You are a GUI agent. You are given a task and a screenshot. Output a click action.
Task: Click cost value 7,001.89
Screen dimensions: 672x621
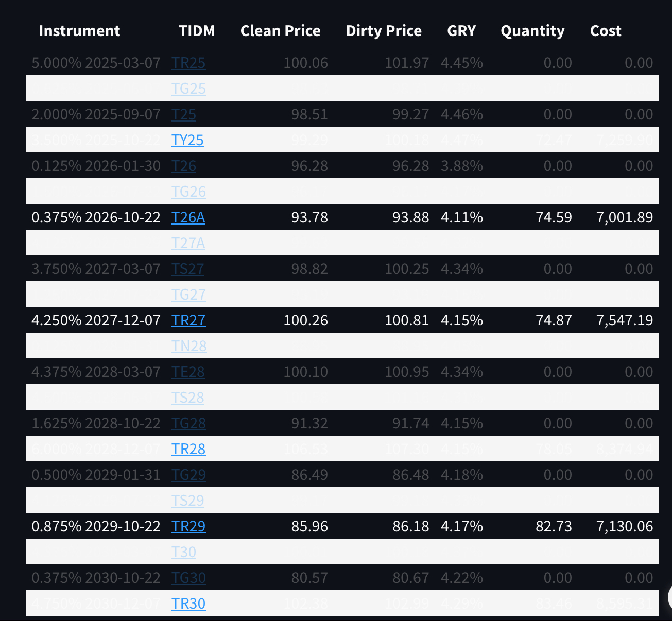[625, 217]
